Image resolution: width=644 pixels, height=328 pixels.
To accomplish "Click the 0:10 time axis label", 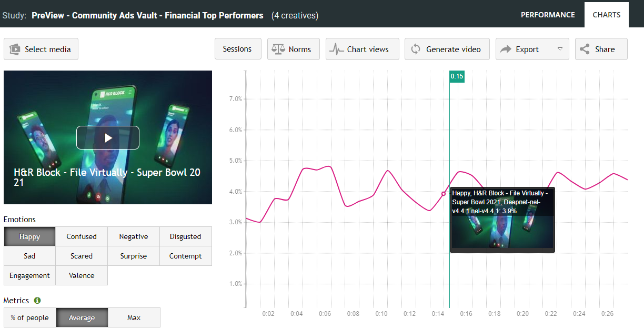I will 381,314.
